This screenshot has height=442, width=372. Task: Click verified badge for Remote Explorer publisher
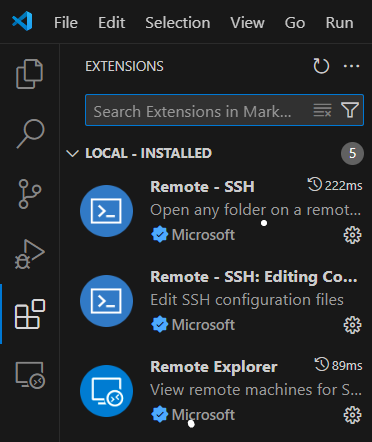[x=160, y=414]
